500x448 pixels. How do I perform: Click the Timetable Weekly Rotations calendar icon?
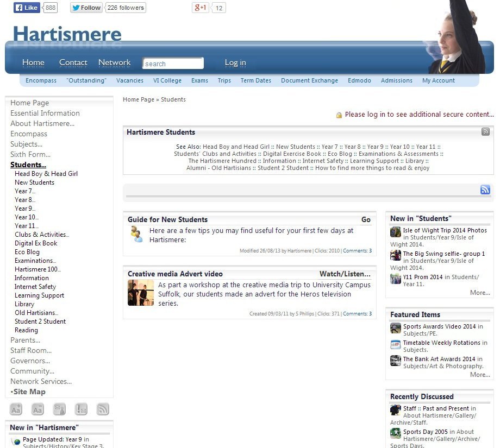[x=396, y=345]
